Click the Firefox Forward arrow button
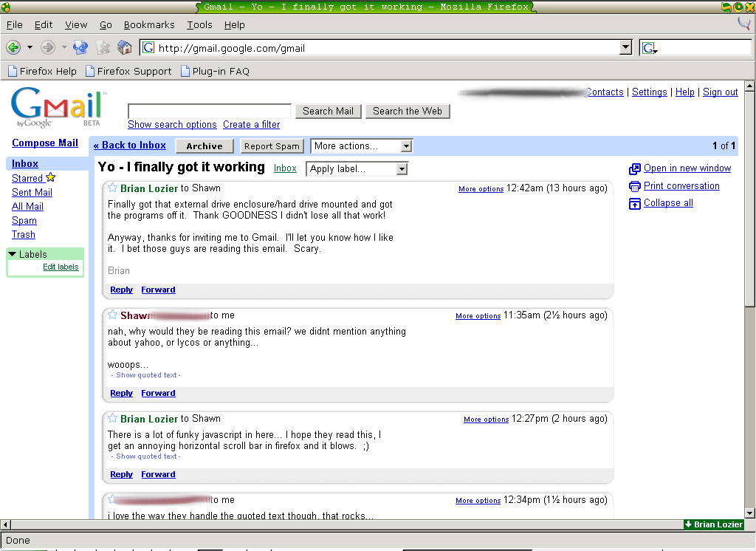This screenshot has height=551, width=756. pos(48,47)
